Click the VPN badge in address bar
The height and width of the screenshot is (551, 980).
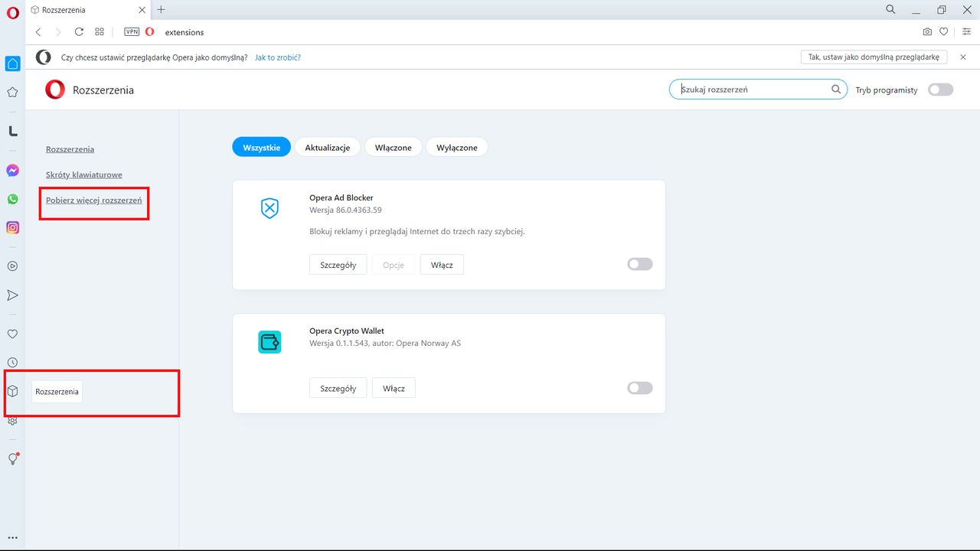coord(132,32)
